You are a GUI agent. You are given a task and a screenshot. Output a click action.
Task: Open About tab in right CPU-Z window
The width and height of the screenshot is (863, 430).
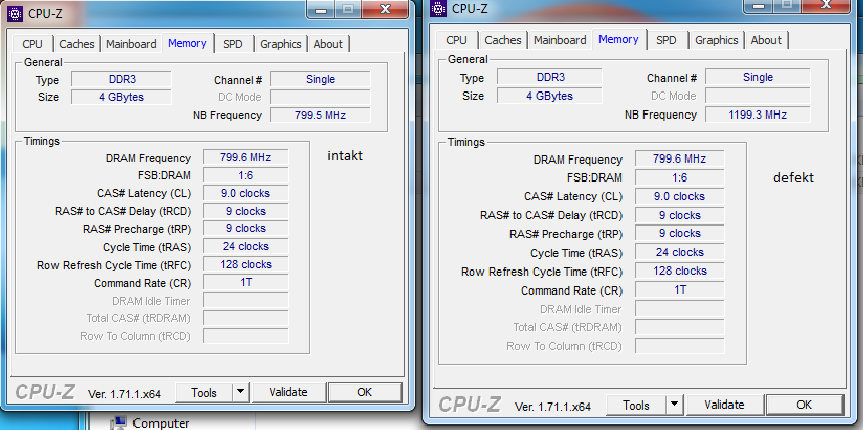(x=766, y=40)
